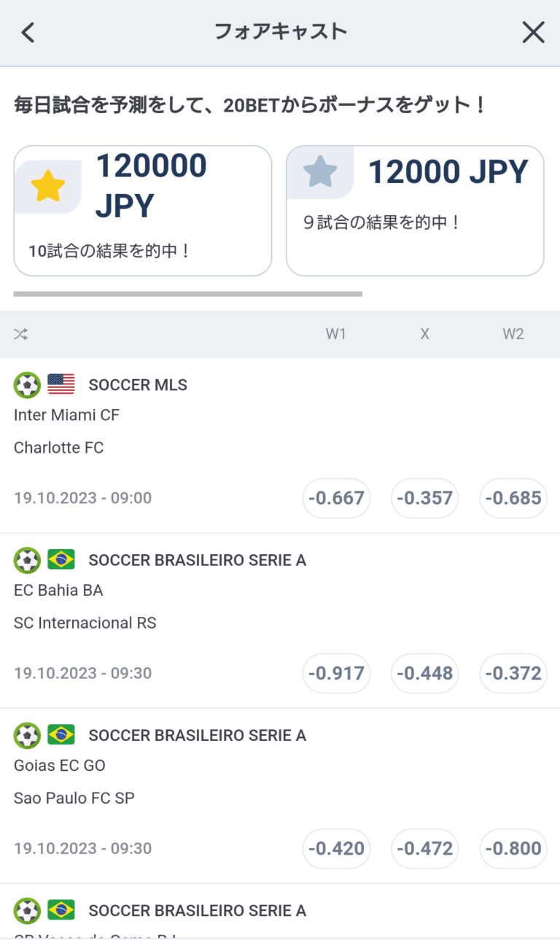The width and height of the screenshot is (560, 940).
Task: Select draw odds -0.357 for Inter Miami match
Action: coord(425,498)
